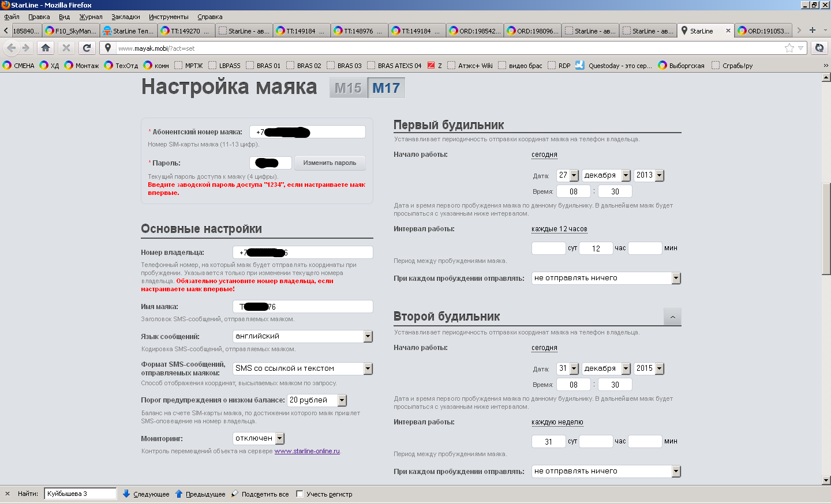Open the Monitoring dropdown
Viewport: 831px width, 504px height.
coord(279,438)
